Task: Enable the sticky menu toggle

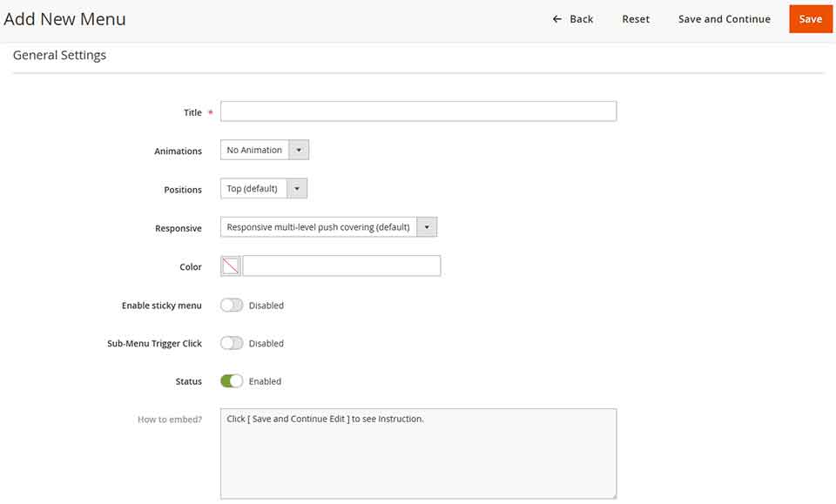Action: (232, 305)
